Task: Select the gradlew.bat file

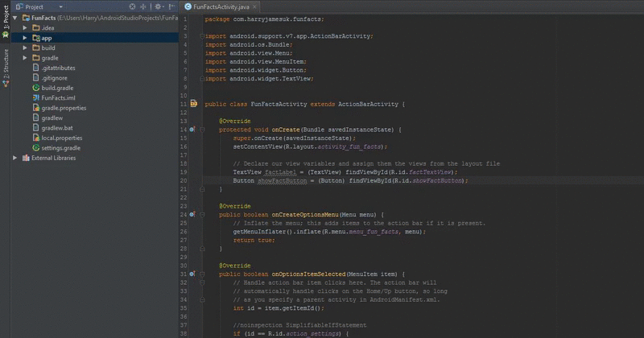Action: click(x=56, y=128)
